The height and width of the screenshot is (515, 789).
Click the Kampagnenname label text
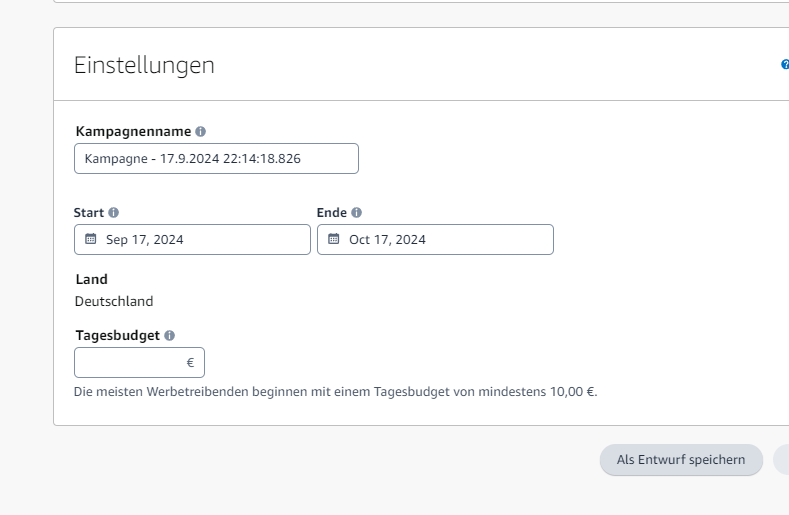[x=133, y=131]
